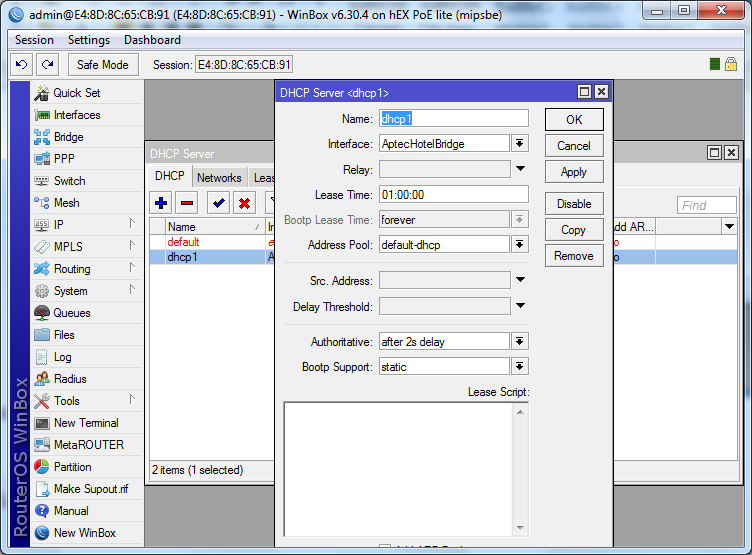This screenshot has height=555, width=752.
Task: Click the Find search box
Action: [706, 205]
